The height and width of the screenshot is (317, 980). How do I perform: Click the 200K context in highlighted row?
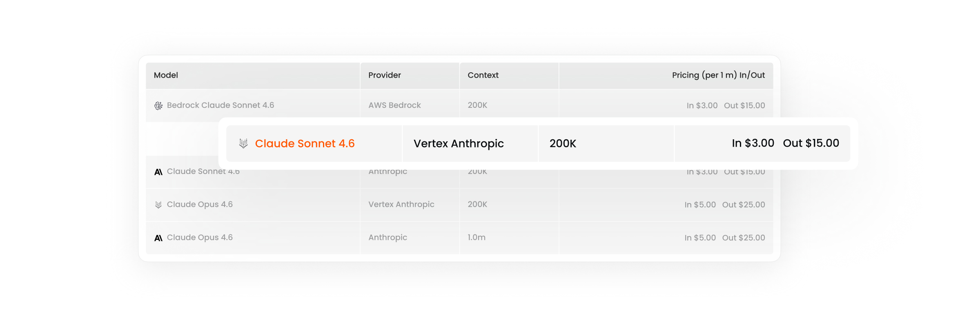point(563,143)
